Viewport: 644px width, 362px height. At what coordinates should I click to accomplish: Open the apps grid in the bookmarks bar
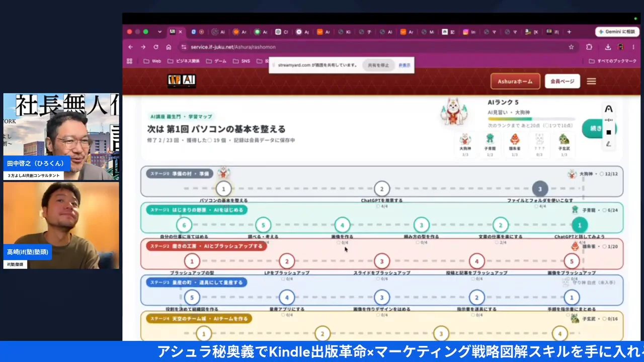129,61
